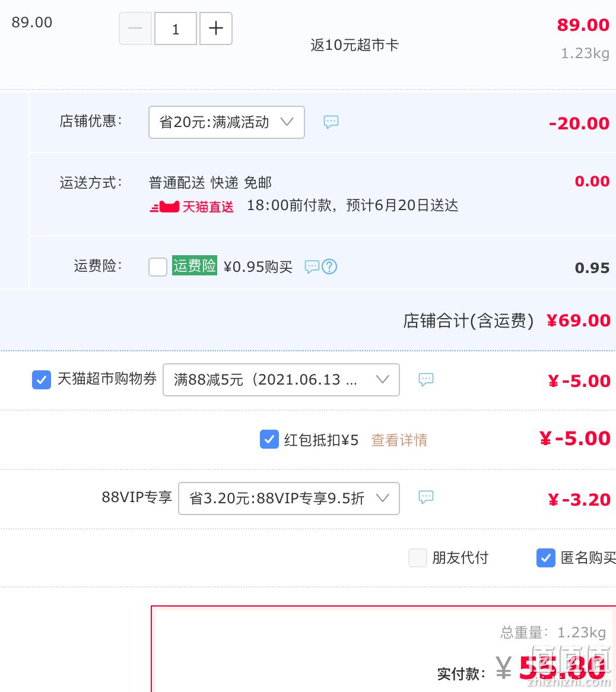Click the comment icon next to 运费险 price
This screenshot has width=616, height=692.
312,266
